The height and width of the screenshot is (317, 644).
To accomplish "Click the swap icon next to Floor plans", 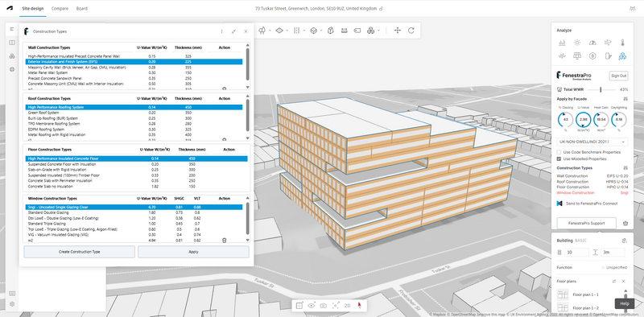I will 614,282.
